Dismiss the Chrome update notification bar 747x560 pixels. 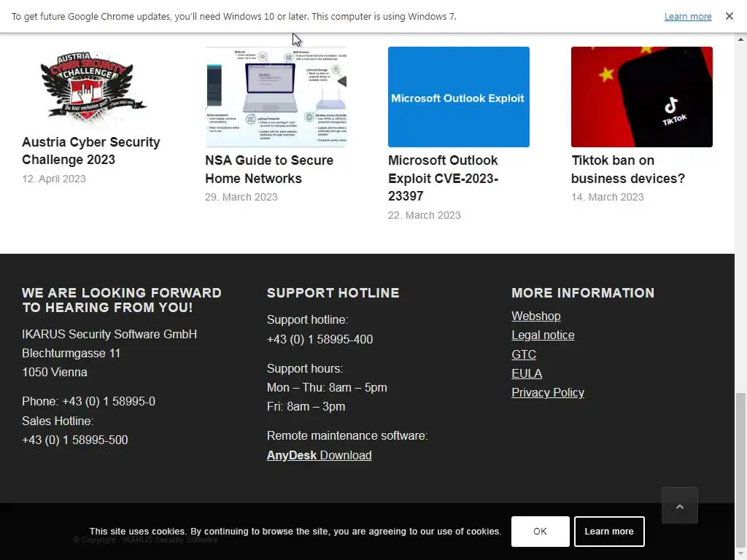pyautogui.click(x=729, y=16)
